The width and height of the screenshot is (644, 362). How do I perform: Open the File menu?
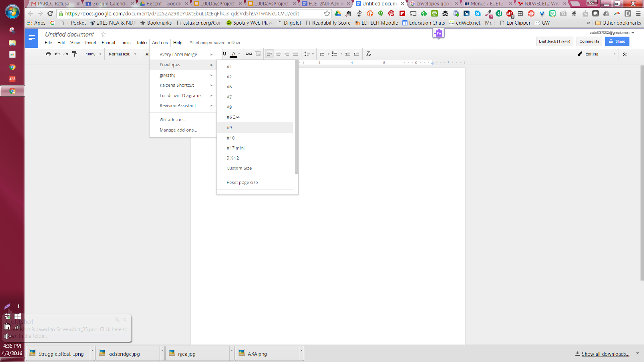48,43
